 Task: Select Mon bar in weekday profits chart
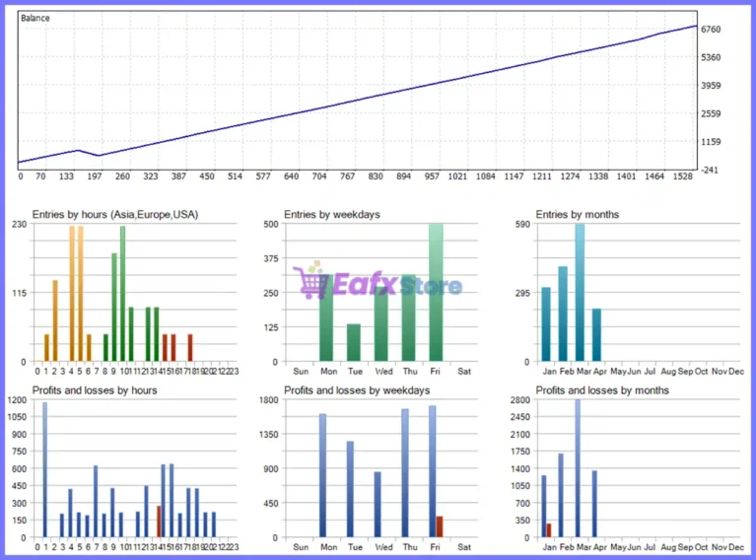click(322, 475)
